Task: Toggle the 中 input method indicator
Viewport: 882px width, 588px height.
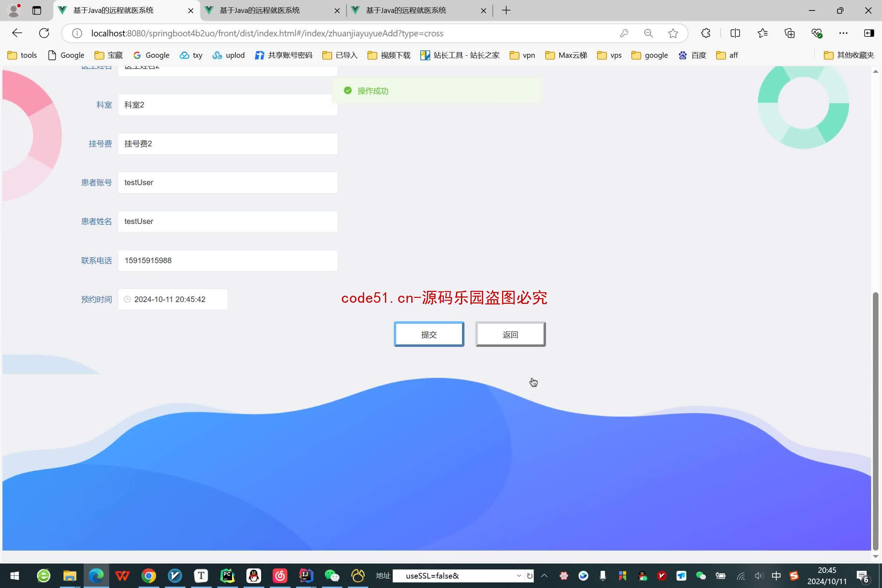Action: point(776,576)
